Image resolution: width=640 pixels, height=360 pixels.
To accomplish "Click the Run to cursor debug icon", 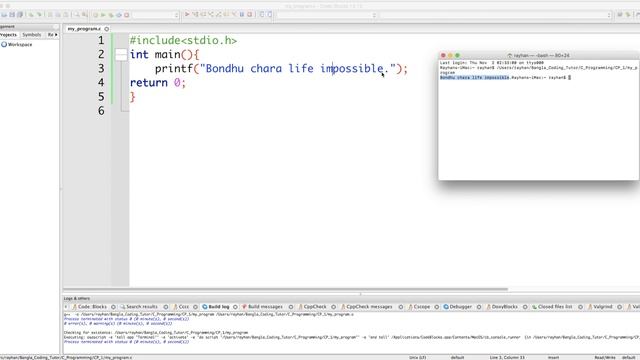I will point(195,14).
